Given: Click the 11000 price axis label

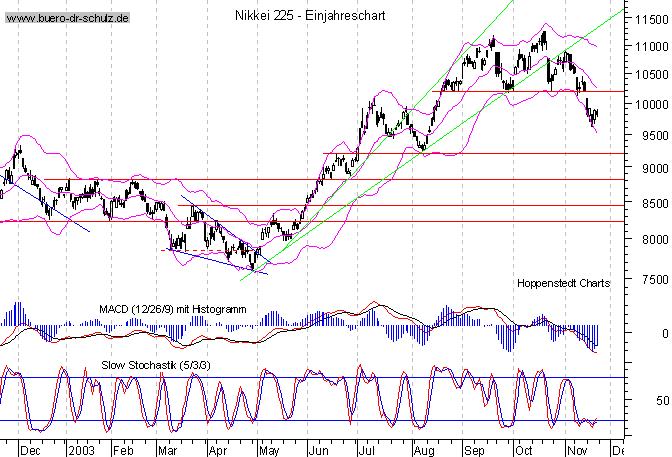Looking at the screenshot, I should tap(645, 47).
